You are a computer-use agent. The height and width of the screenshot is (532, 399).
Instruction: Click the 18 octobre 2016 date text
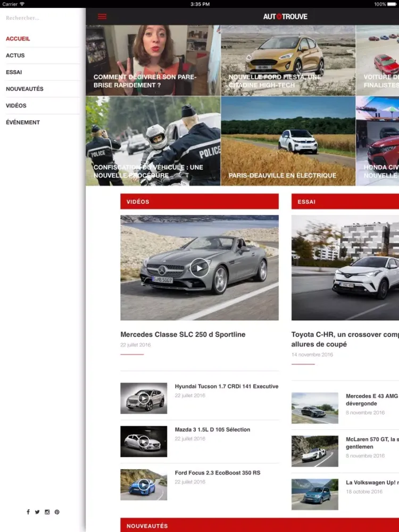(x=364, y=492)
